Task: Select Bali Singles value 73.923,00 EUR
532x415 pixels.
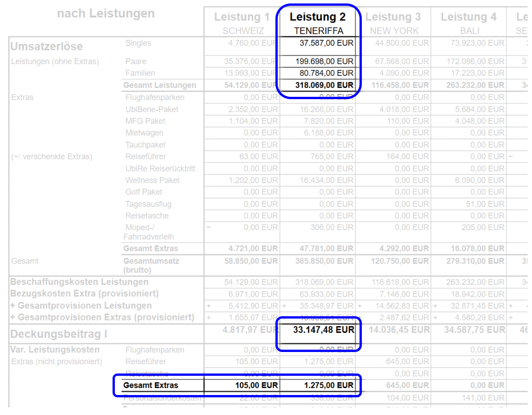Action: click(477, 43)
